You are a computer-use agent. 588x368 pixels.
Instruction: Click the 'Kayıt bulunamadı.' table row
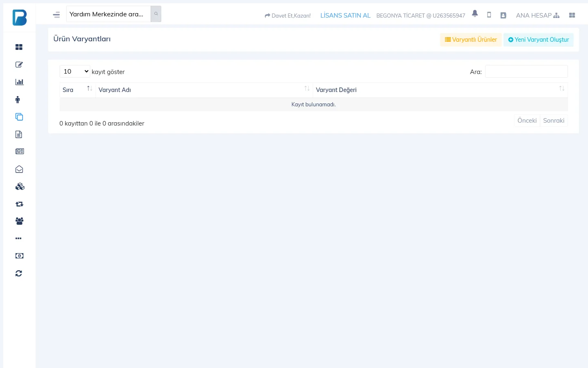[x=314, y=104]
